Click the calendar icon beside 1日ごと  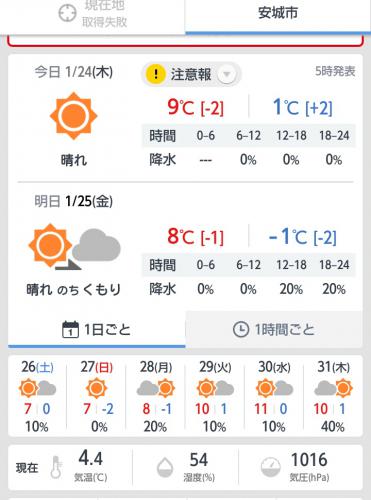(x=70, y=329)
